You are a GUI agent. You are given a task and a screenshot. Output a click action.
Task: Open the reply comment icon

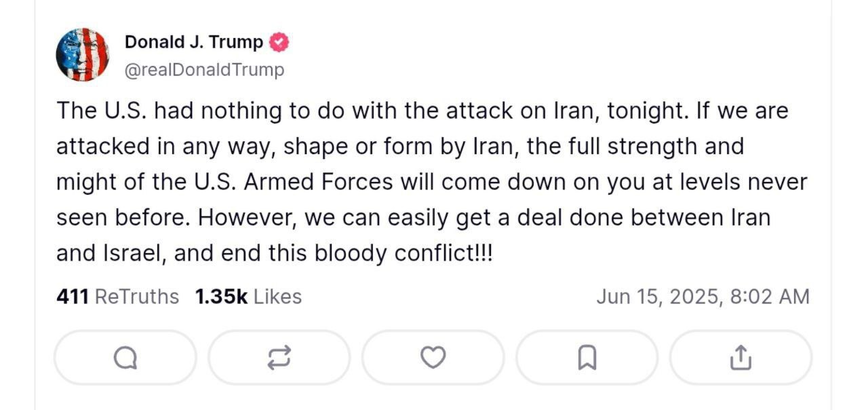click(125, 358)
